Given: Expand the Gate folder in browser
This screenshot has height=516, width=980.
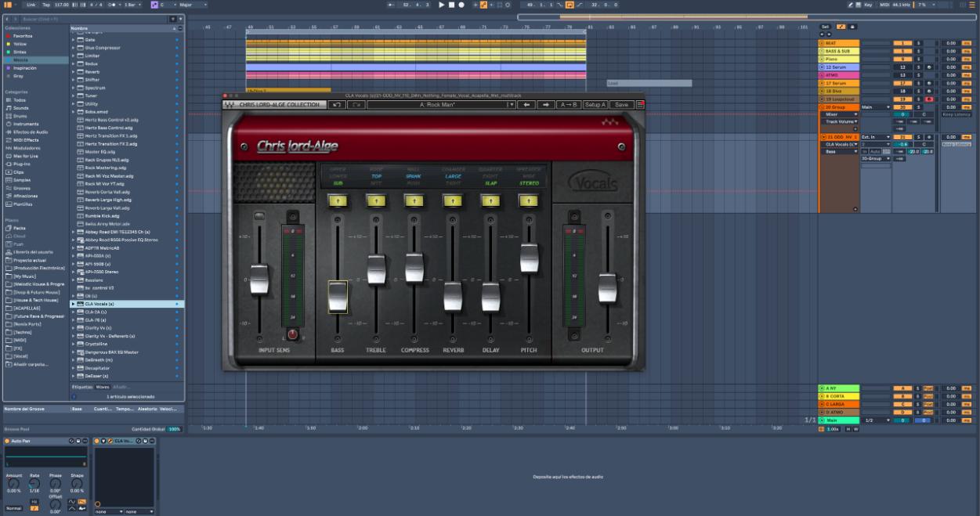Looking at the screenshot, I should tap(73, 39).
